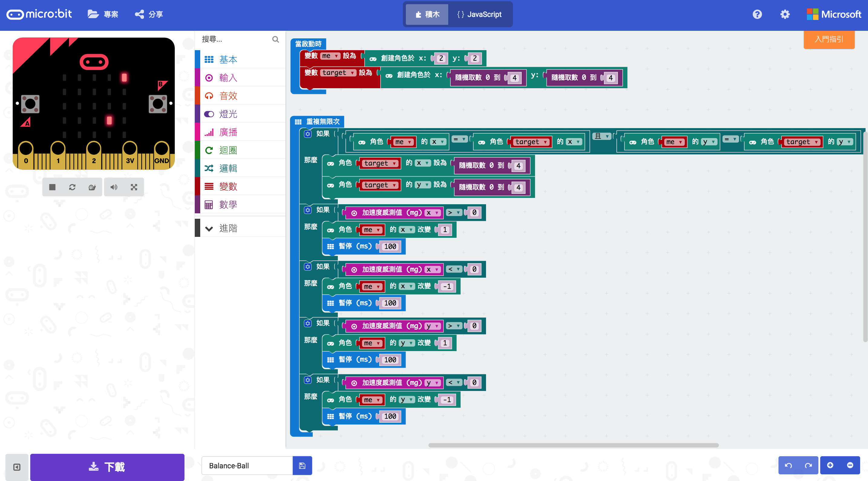This screenshot has width=868, height=481.
Task: Open the me variable dropdown in 當啟動時
Action: click(x=330, y=56)
